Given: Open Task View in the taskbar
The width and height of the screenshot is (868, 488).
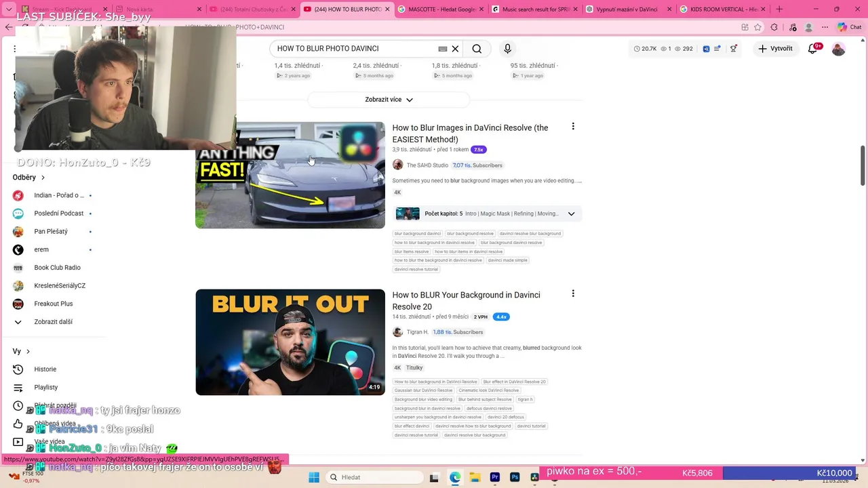Looking at the screenshot, I should 435,477.
